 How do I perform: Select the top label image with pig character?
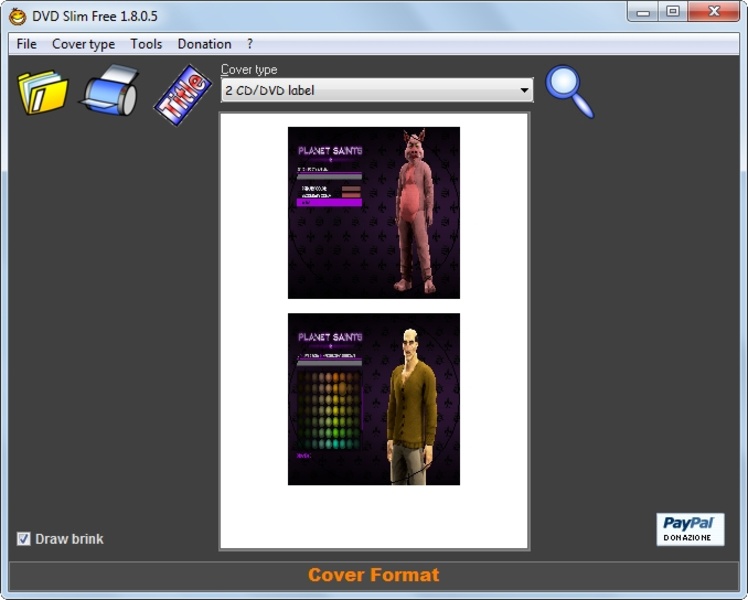tap(374, 213)
